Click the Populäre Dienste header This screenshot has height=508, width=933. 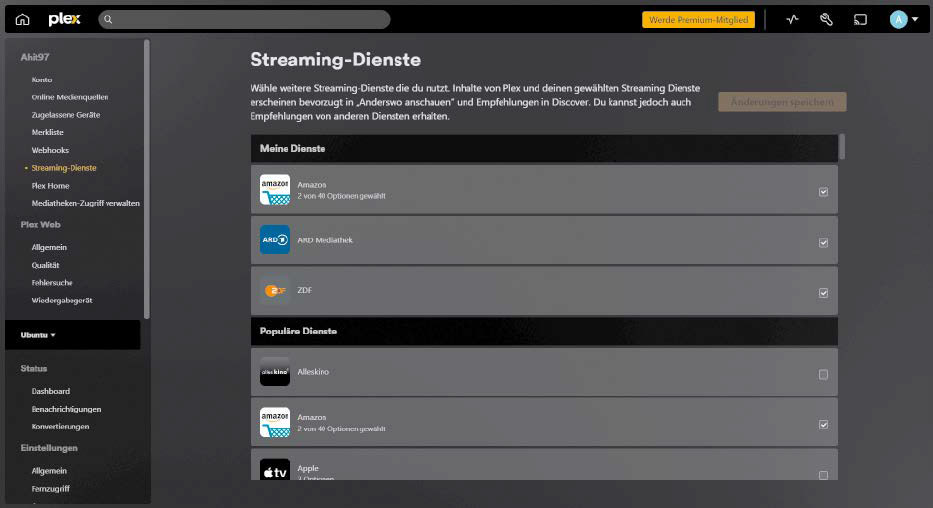point(544,331)
